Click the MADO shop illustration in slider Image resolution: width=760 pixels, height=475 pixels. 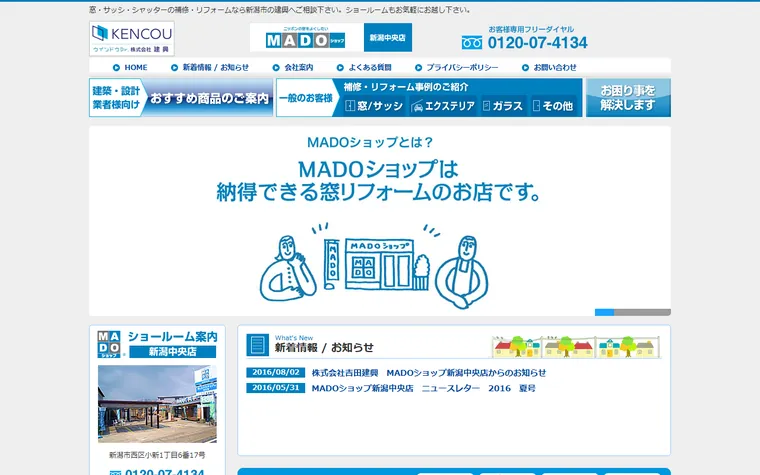coord(374,265)
